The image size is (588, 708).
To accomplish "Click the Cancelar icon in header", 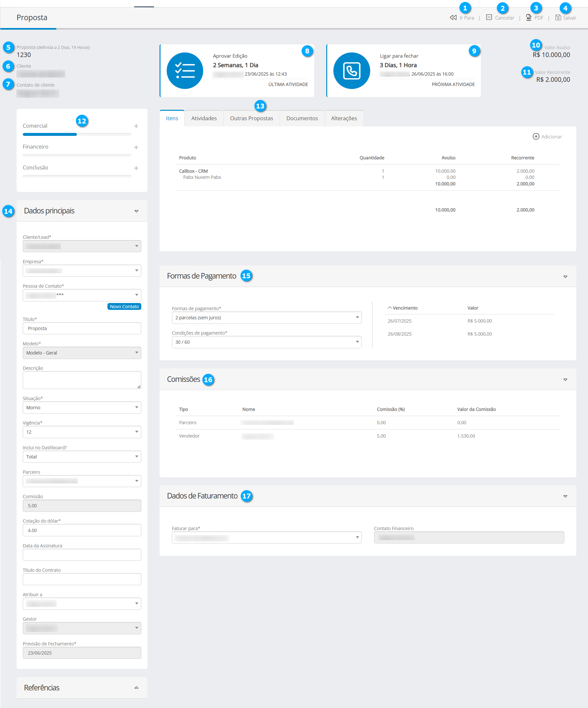I will 489,17.
